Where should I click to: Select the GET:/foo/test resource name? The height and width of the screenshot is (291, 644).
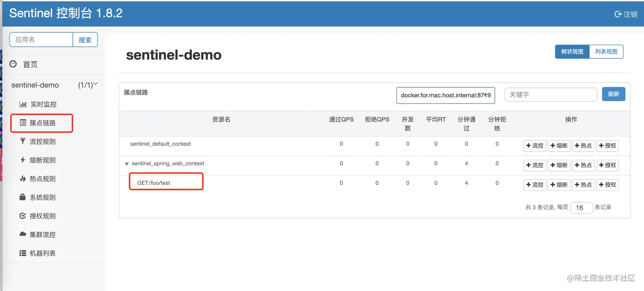coord(154,183)
